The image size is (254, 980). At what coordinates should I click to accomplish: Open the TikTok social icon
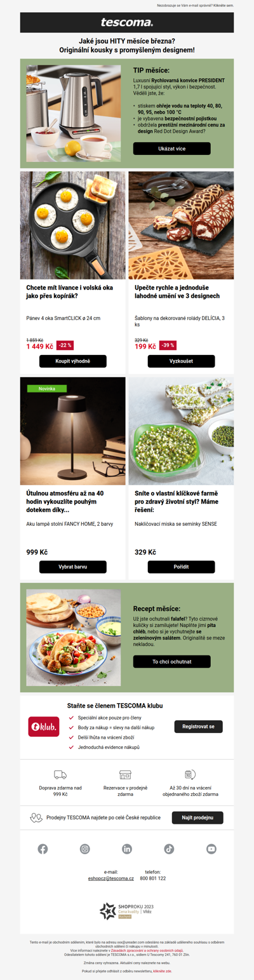tap(169, 849)
